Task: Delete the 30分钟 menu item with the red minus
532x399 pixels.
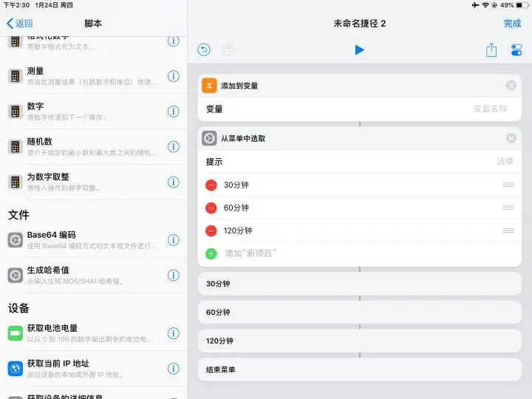Action: coord(211,185)
